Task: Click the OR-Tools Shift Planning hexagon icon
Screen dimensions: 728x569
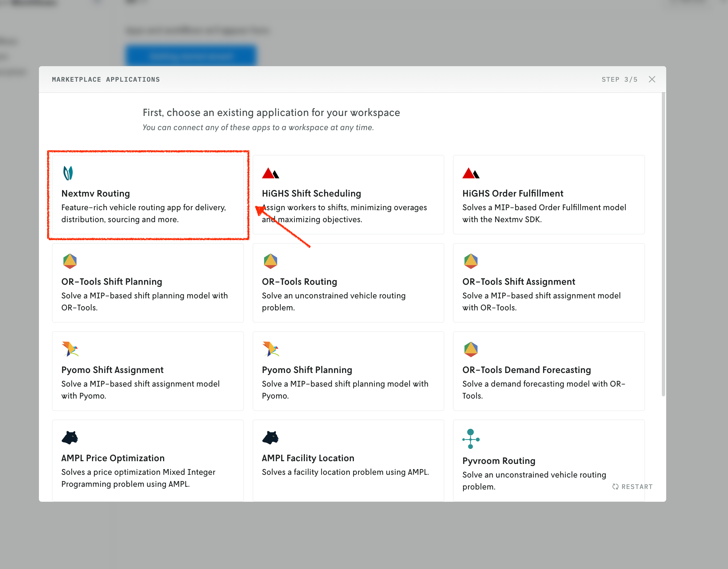Action: coord(70,261)
